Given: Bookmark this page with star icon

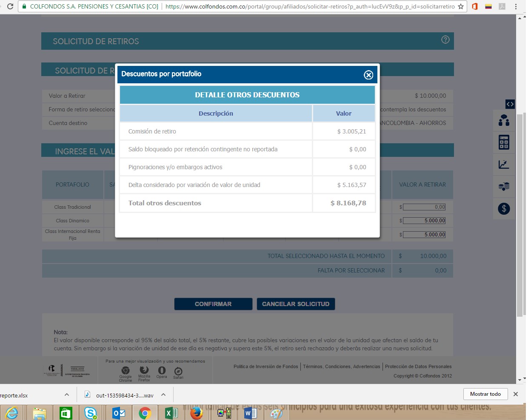Looking at the screenshot, I should click(x=460, y=6).
